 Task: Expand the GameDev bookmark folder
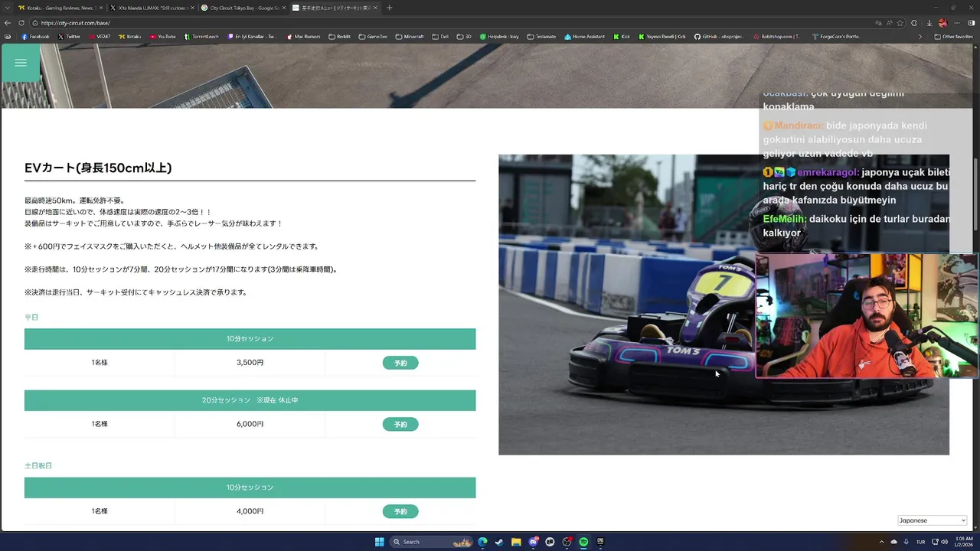click(374, 36)
